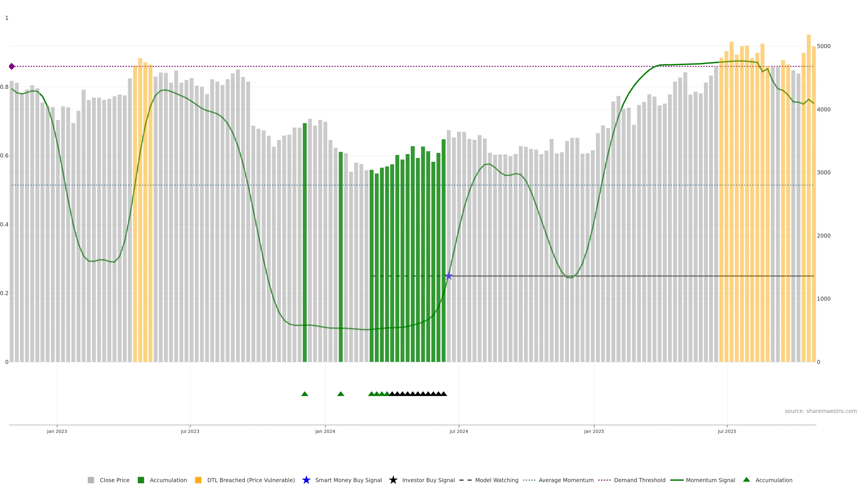Click the blue star on the chart line
Screen dimensions: 868x488
click(x=448, y=276)
